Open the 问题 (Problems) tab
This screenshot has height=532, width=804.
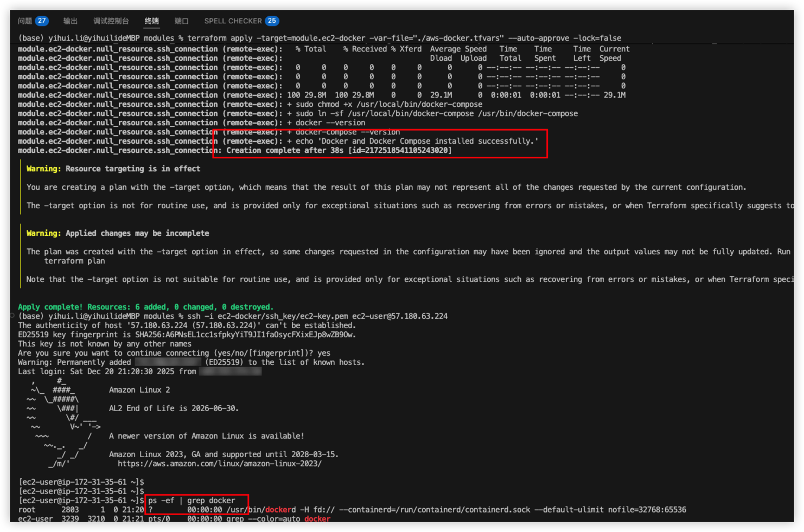(25, 21)
